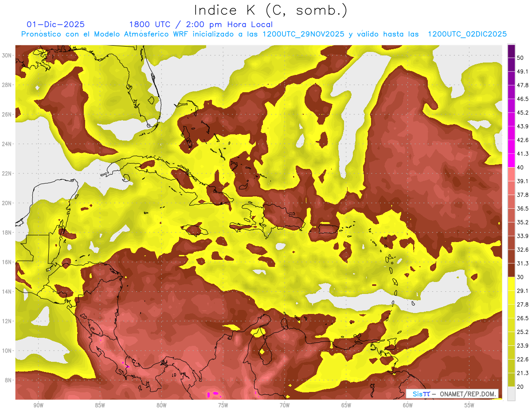Click the 14N latitude label
Image resolution: width=532 pixels, height=411 pixels.
click(x=7, y=291)
